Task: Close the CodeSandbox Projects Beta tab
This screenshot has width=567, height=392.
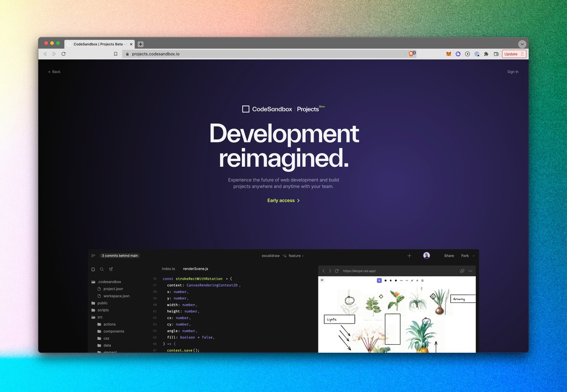Action: tap(130, 44)
